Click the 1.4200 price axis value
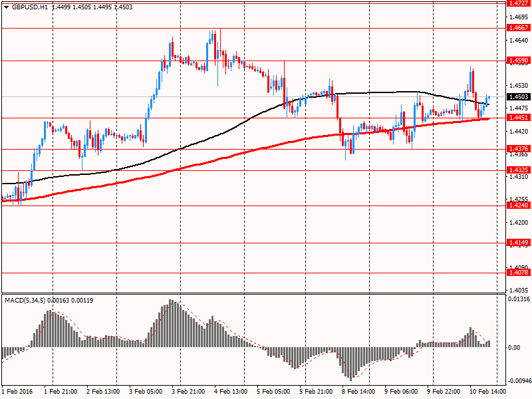Image resolution: width=532 pixels, height=399 pixels. coord(519,223)
